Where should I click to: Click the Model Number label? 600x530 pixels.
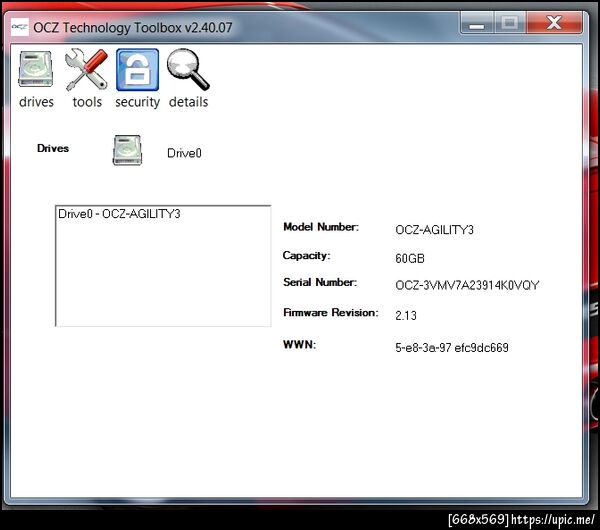321,227
